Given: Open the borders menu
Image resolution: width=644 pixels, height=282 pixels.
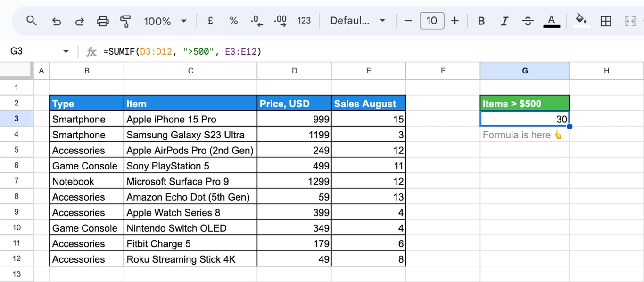Looking at the screenshot, I should (x=605, y=21).
